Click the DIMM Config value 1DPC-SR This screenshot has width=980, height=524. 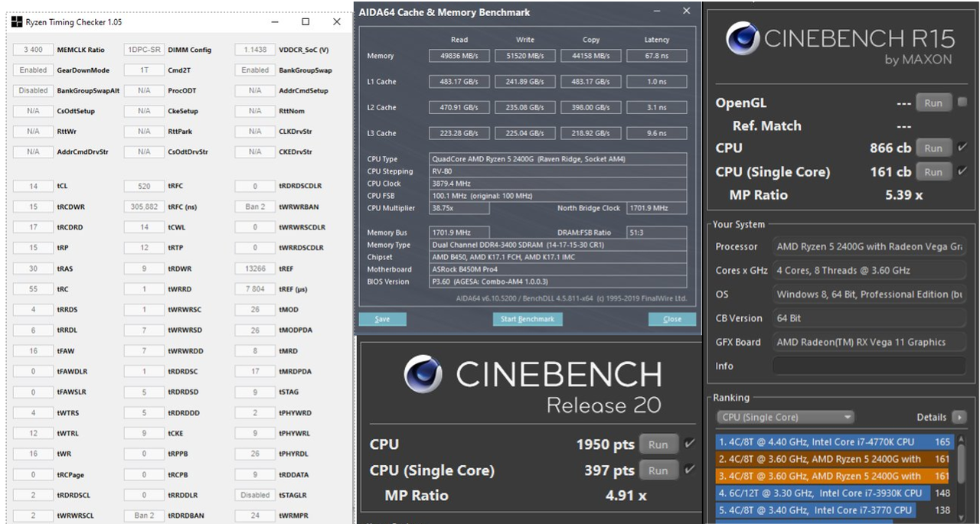[x=144, y=50]
